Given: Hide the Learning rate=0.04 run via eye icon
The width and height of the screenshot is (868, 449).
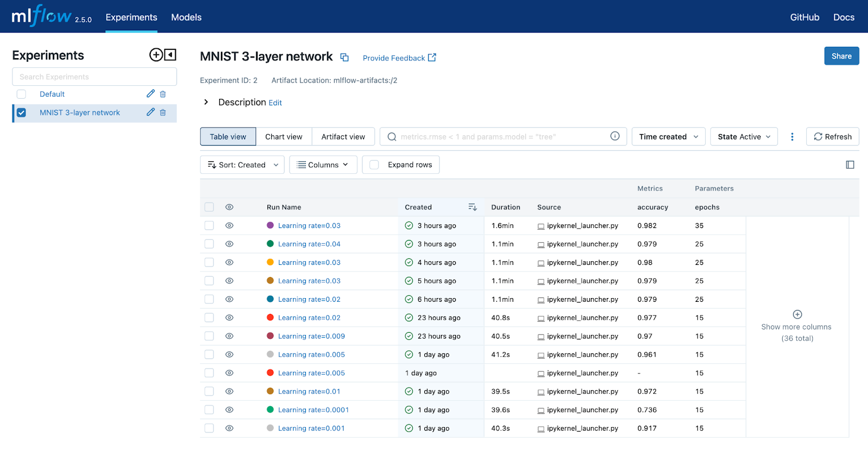Looking at the screenshot, I should tap(229, 244).
